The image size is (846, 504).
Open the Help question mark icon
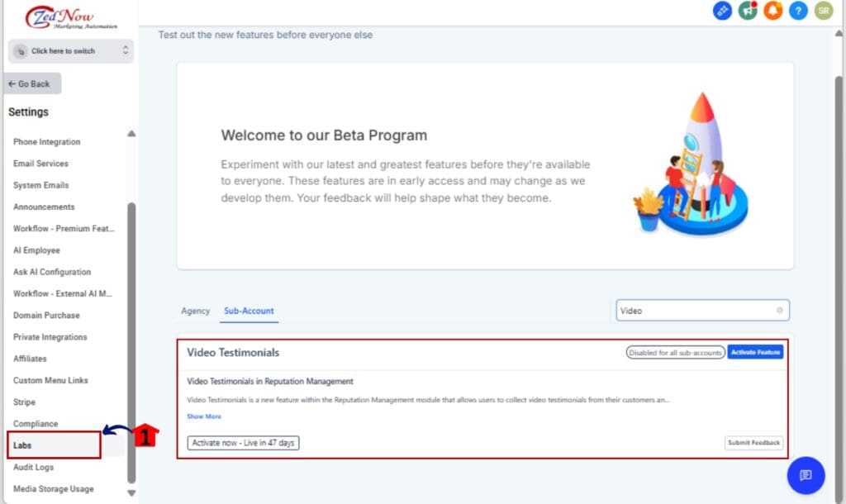pos(796,11)
